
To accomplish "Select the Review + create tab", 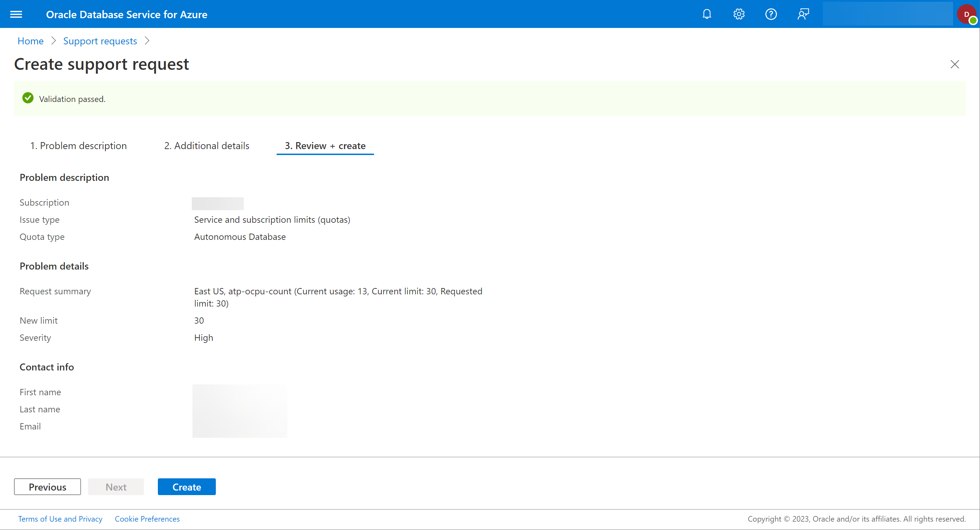I will point(325,146).
